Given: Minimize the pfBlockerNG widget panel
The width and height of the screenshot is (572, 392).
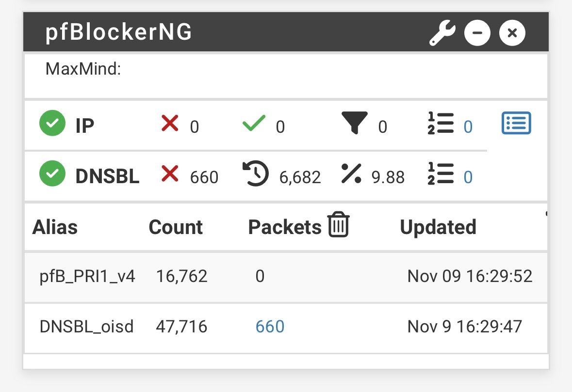Looking at the screenshot, I should (x=477, y=33).
